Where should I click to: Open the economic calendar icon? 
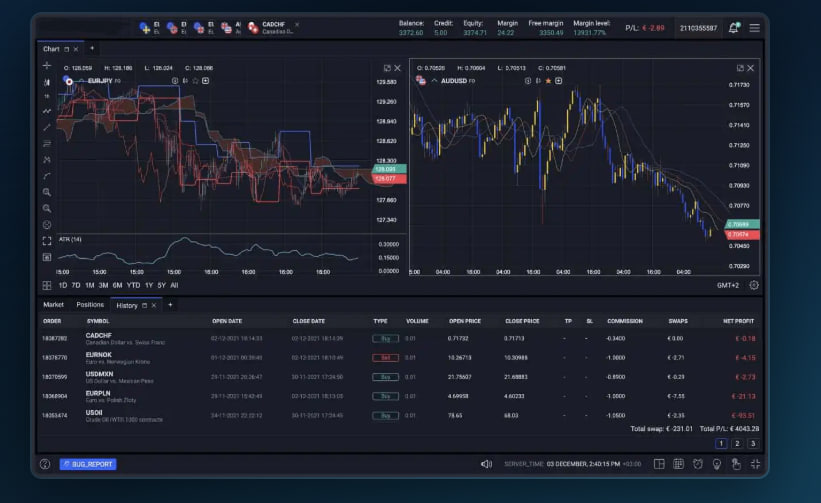coord(678,464)
